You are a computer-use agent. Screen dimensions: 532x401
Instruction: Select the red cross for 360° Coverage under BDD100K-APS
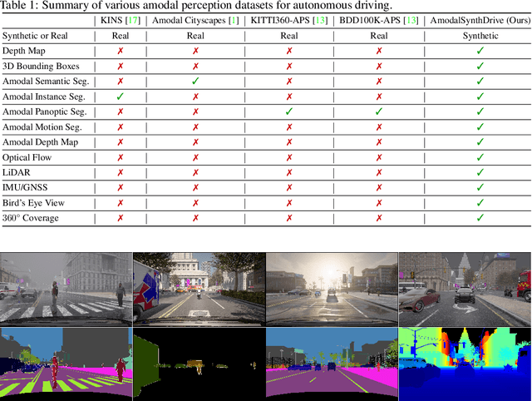378,218
